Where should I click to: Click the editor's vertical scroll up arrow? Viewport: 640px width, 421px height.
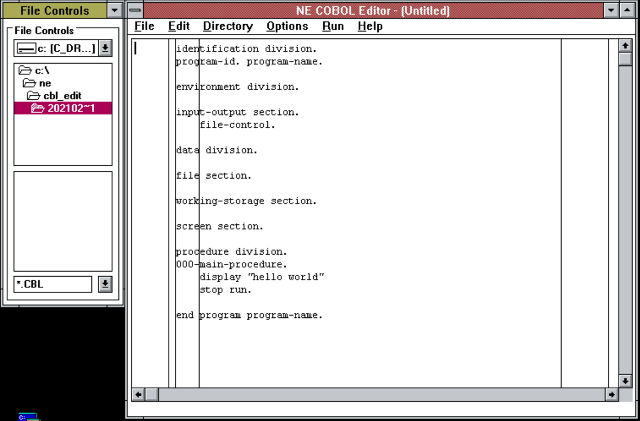pyautogui.click(x=625, y=45)
